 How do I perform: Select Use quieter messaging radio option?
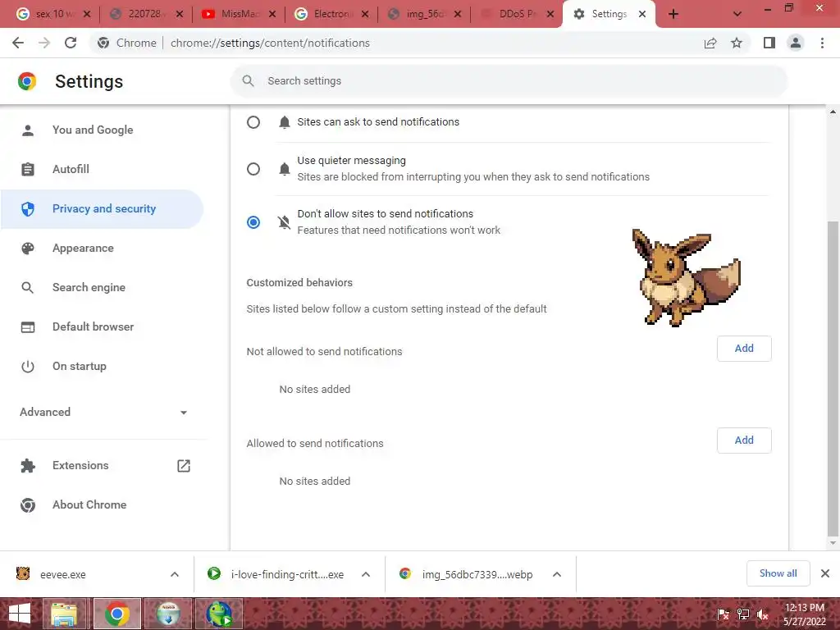(x=253, y=169)
